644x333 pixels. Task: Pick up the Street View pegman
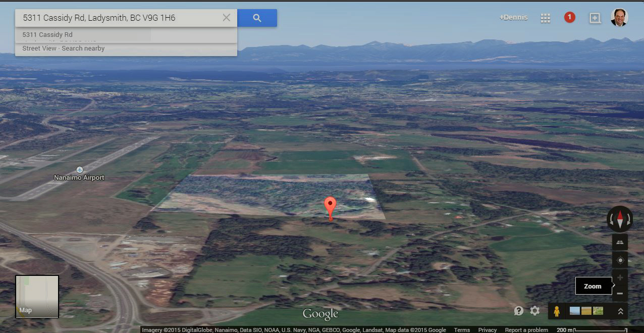click(x=557, y=311)
